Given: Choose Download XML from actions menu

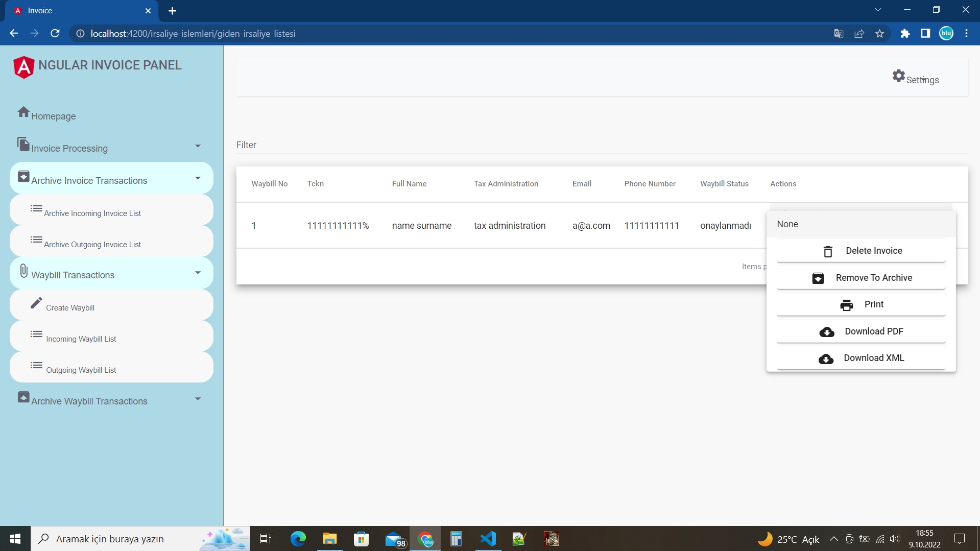Looking at the screenshot, I should [861, 358].
